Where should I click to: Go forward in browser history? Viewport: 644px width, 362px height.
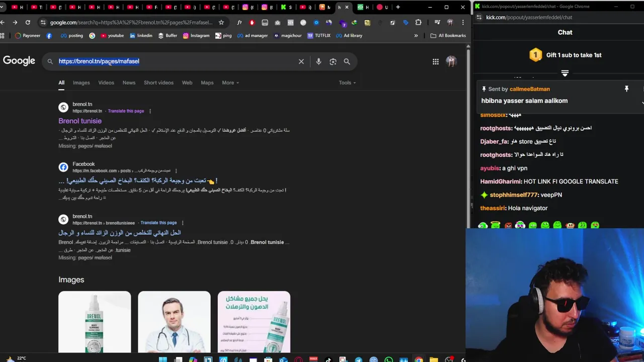click(15, 22)
